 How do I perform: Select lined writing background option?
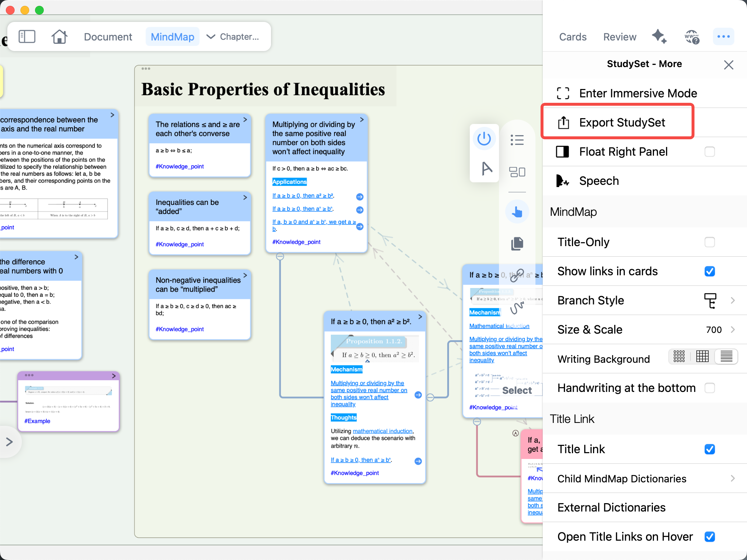[726, 356]
